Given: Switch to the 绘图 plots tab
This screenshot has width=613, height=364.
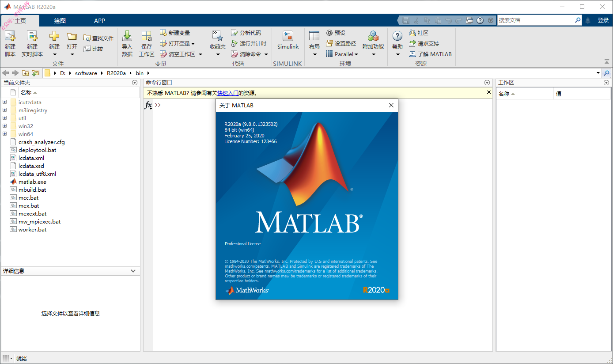Looking at the screenshot, I should click(60, 21).
